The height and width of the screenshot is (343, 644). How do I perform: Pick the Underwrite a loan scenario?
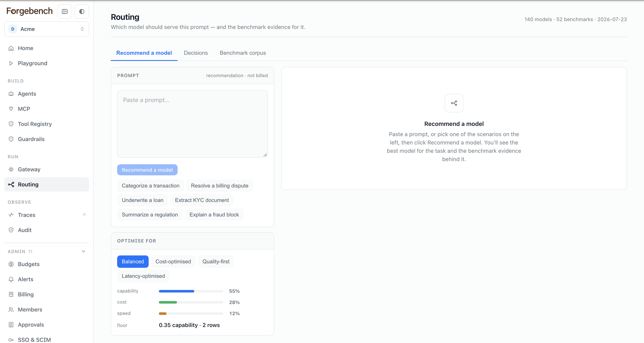click(x=142, y=200)
